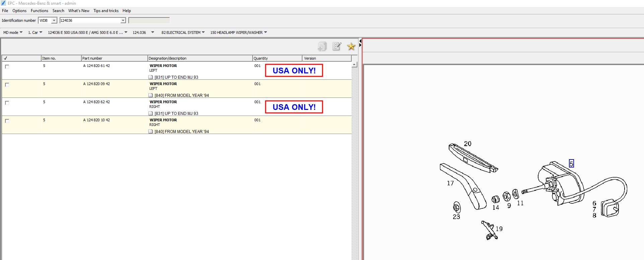This screenshot has width=644, height=260.
Task: Click in the identification number input field
Action: point(90,20)
